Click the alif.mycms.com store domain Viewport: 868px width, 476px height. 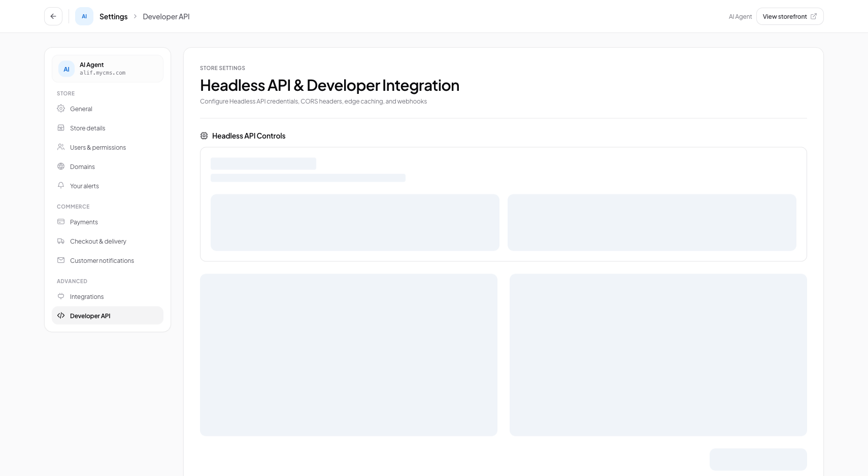click(103, 73)
